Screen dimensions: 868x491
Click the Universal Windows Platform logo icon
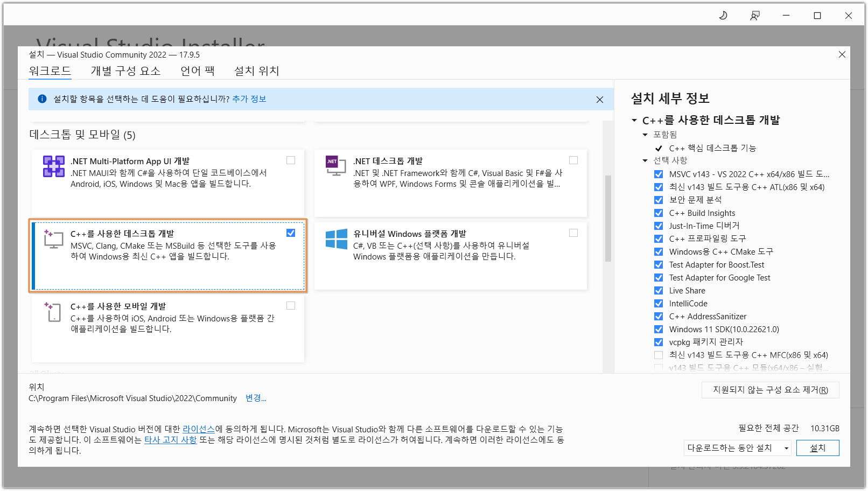pyautogui.click(x=337, y=239)
